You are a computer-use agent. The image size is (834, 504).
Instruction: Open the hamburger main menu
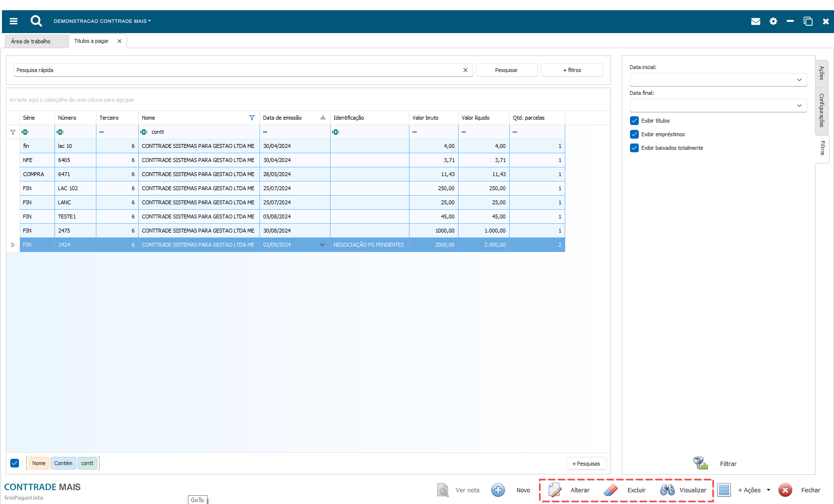(x=14, y=21)
